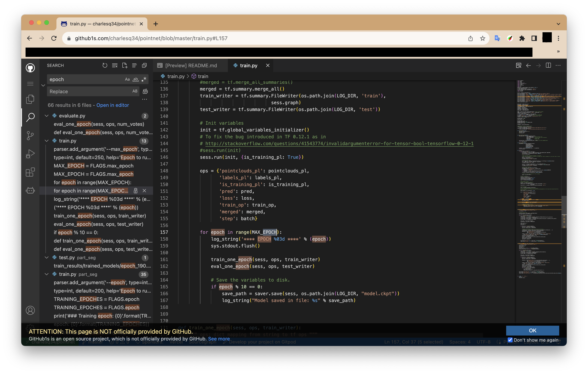Select the train.py editor tab
The height and width of the screenshot is (374, 588).
[248, 66]
